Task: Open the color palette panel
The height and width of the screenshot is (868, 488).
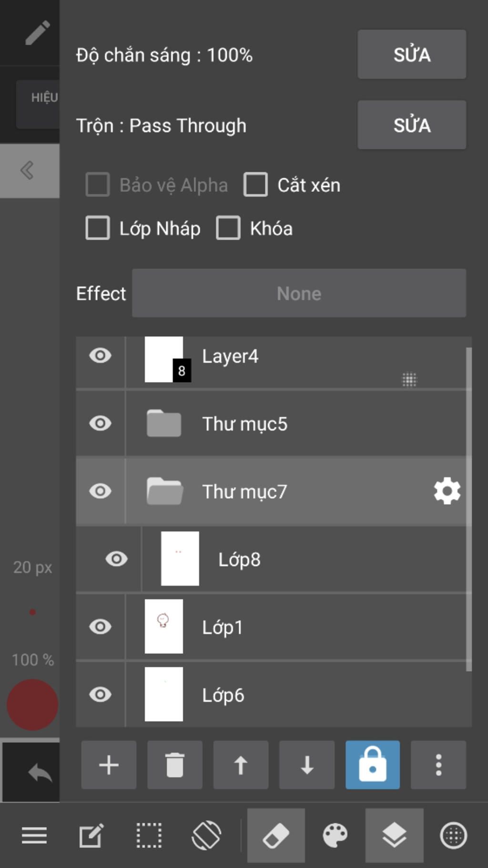Action: point(335,835)
